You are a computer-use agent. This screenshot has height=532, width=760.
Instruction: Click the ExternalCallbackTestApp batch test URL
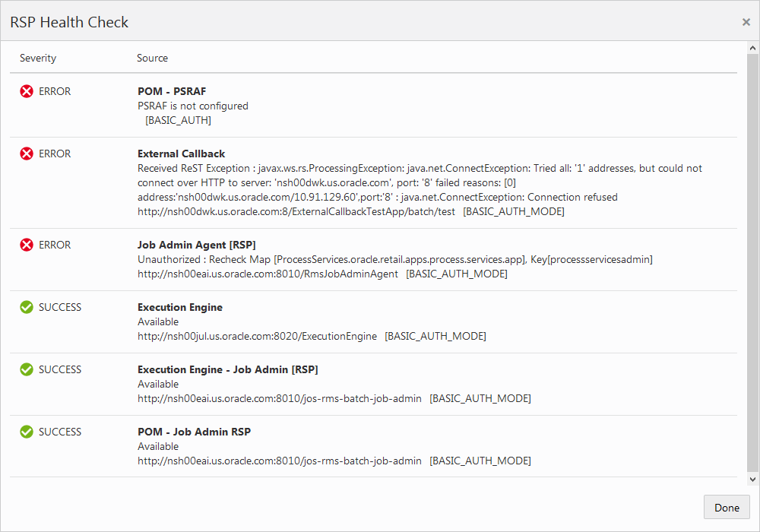pos(296,211)
